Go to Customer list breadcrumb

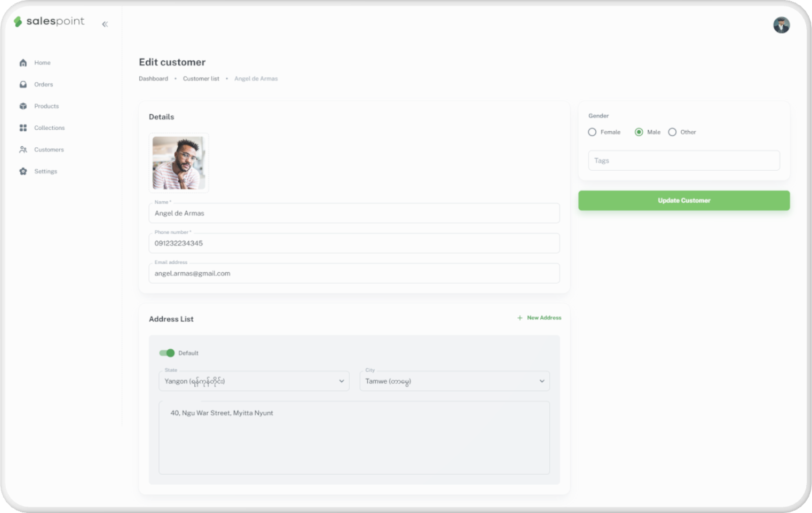click(201, 79)
